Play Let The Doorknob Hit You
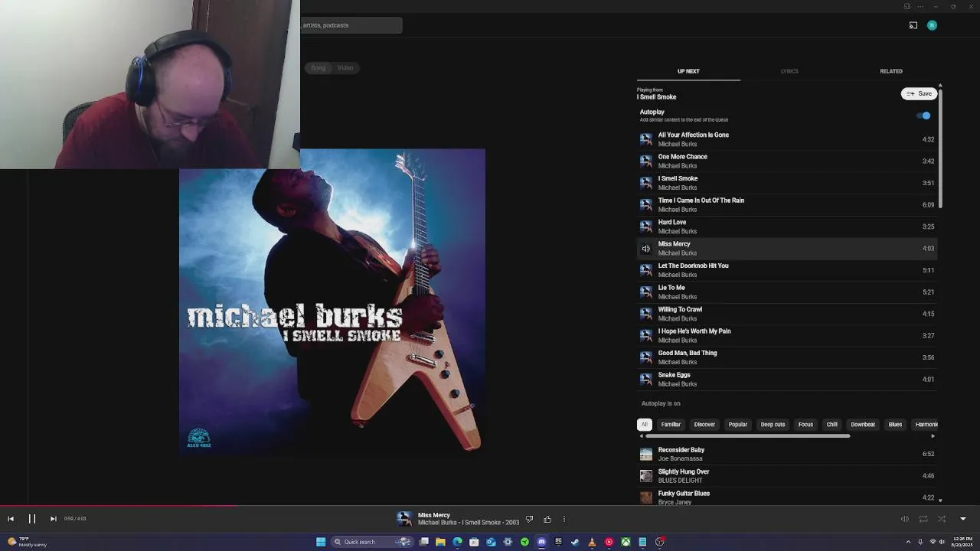 coord(787,270)
